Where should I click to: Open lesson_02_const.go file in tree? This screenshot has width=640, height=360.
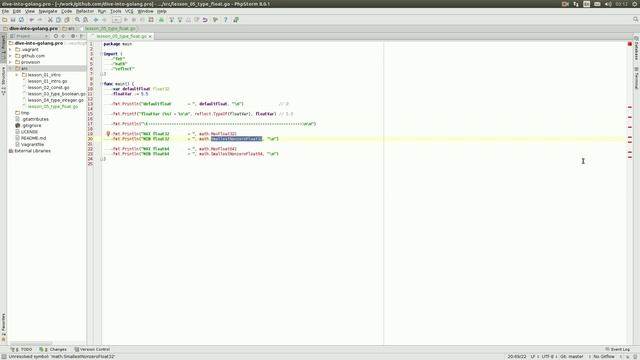pos(48,87)
